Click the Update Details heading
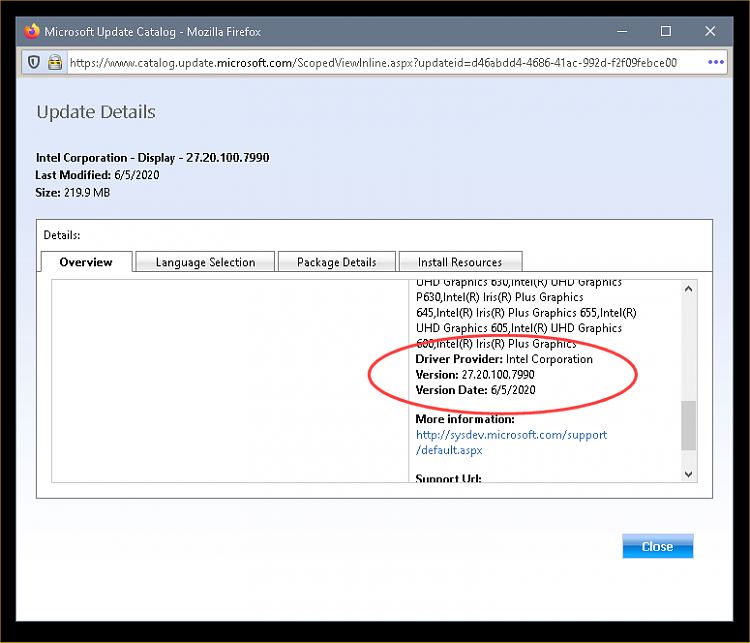Screen dimensions: 750x643 [96, 112]
